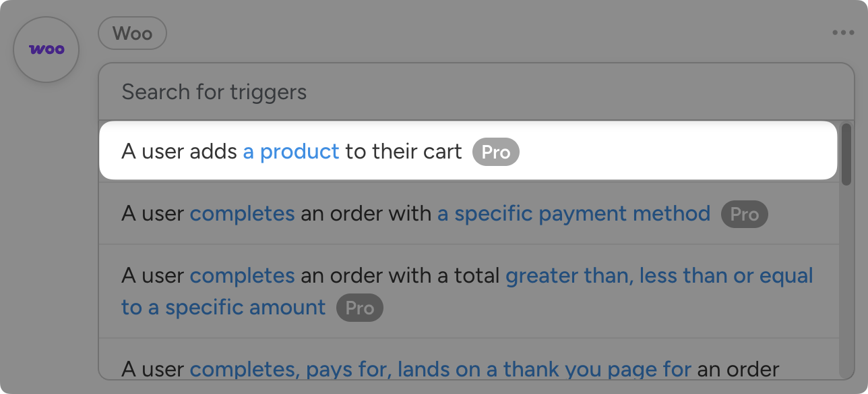Click "completes, pays for, lands on" link

point(440,370)
